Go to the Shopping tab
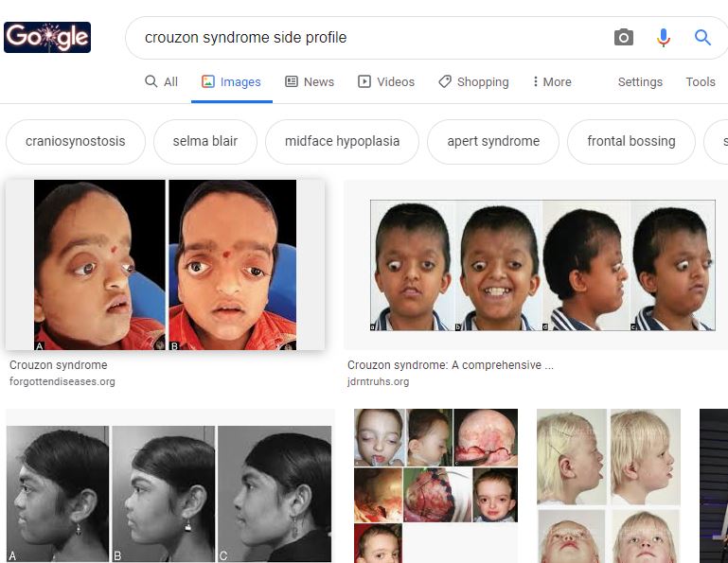This screenshot has height=563, width=728. point(473,81)
